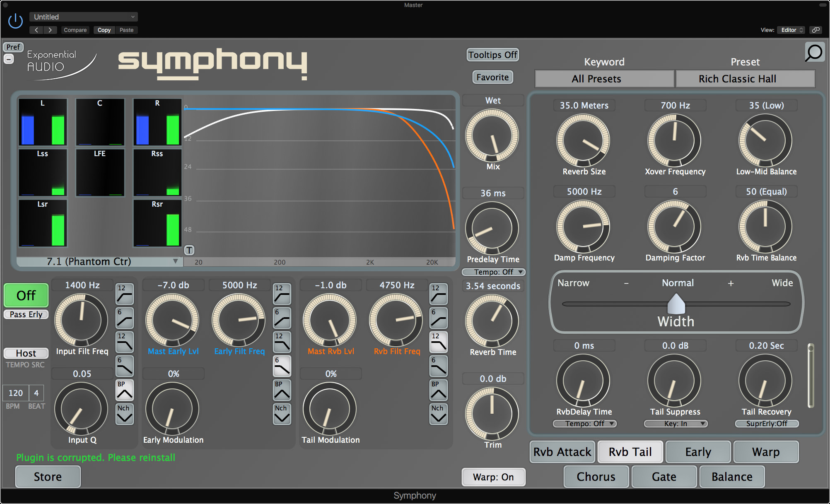
Task: Toggle the Tooltips Off button
Action: coord(492,55)
